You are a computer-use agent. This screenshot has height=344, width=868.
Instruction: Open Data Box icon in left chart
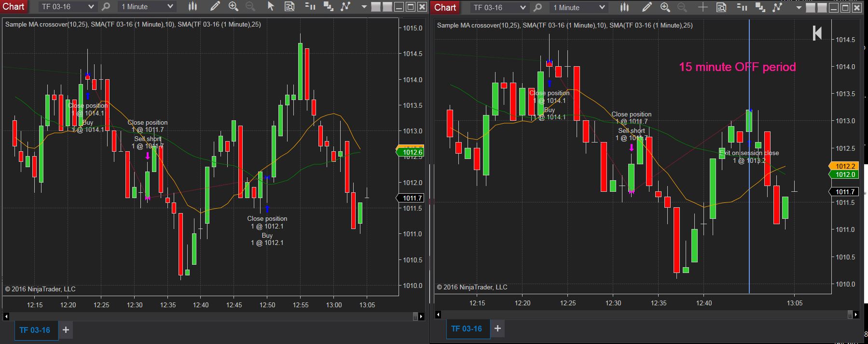289,7
